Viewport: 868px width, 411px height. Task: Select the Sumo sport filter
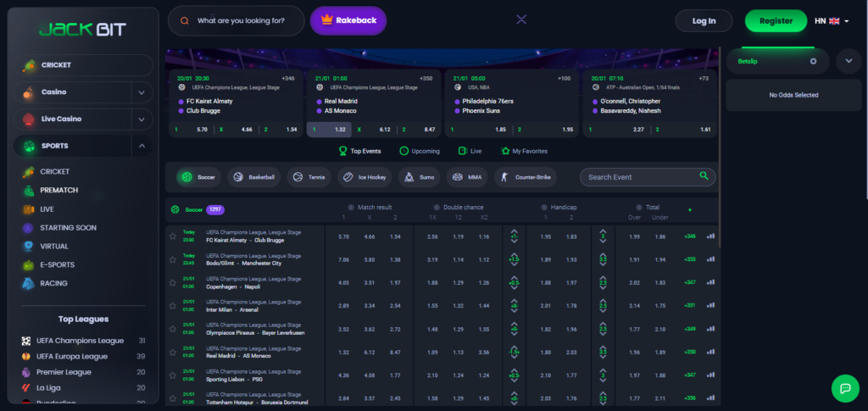[419, 177]
